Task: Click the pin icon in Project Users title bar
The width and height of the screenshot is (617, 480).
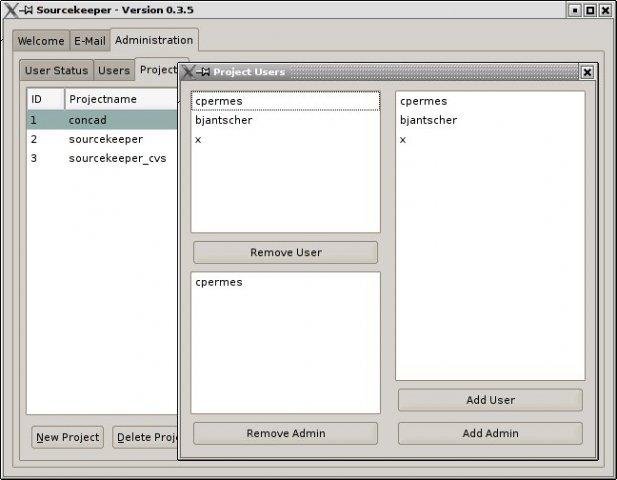Action: click(203, 72)
